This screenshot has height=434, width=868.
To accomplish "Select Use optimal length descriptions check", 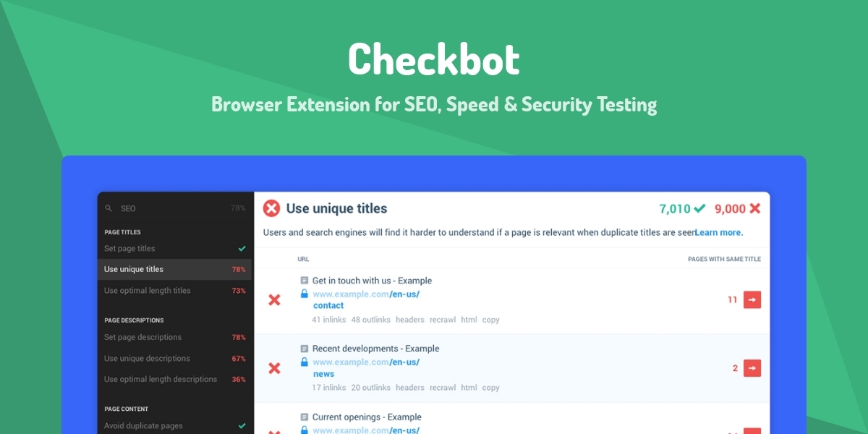I will click(161, 379).
